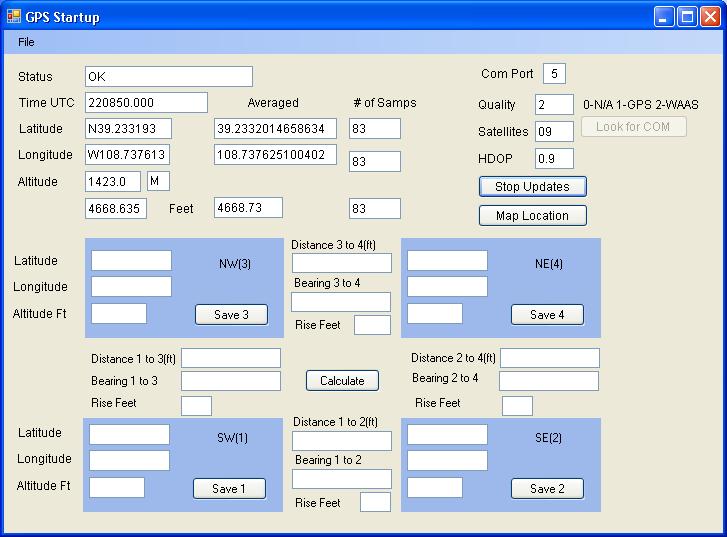
Task: Click the Averaged column header
Action: pyautogui.click(x=273, y=102)
